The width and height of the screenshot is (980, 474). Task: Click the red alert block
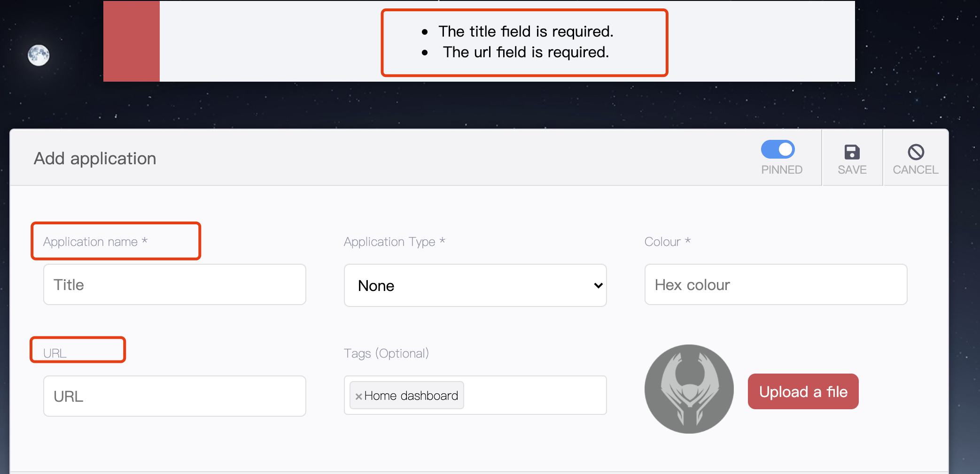pos(132,41)
